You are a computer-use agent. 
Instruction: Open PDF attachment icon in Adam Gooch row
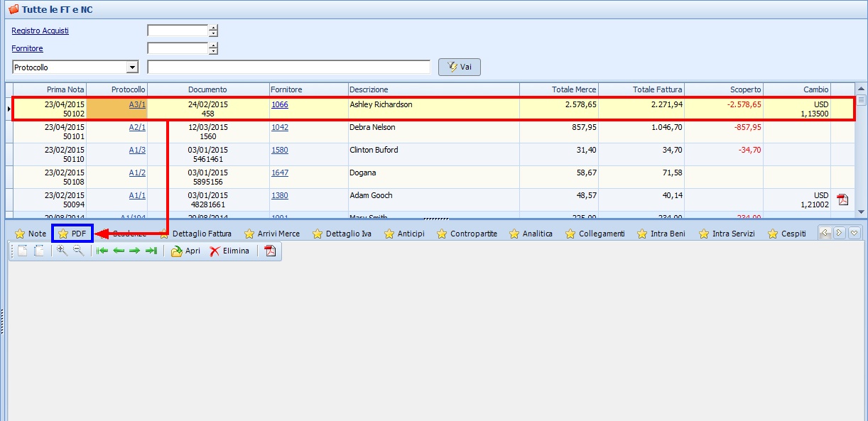(x=843, y=199)
